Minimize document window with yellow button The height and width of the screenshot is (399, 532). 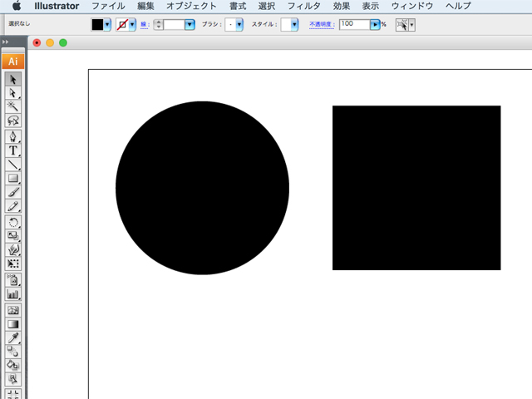[50, 42]
